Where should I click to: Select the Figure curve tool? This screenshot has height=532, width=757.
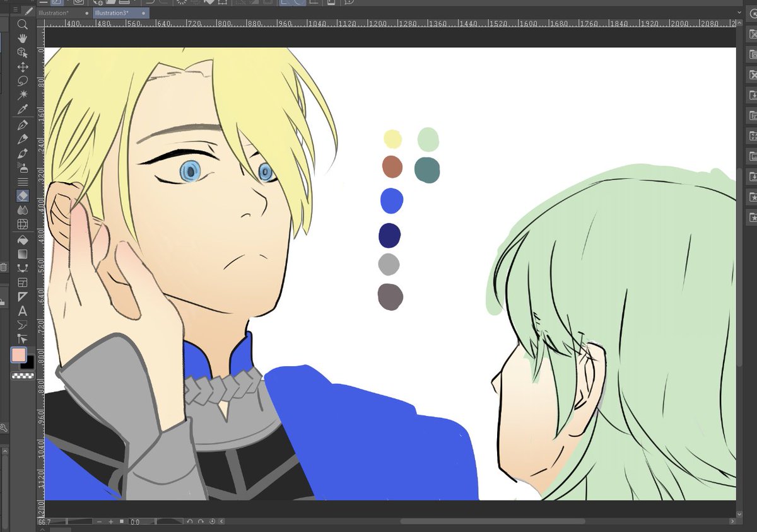[x=23, y=268]
